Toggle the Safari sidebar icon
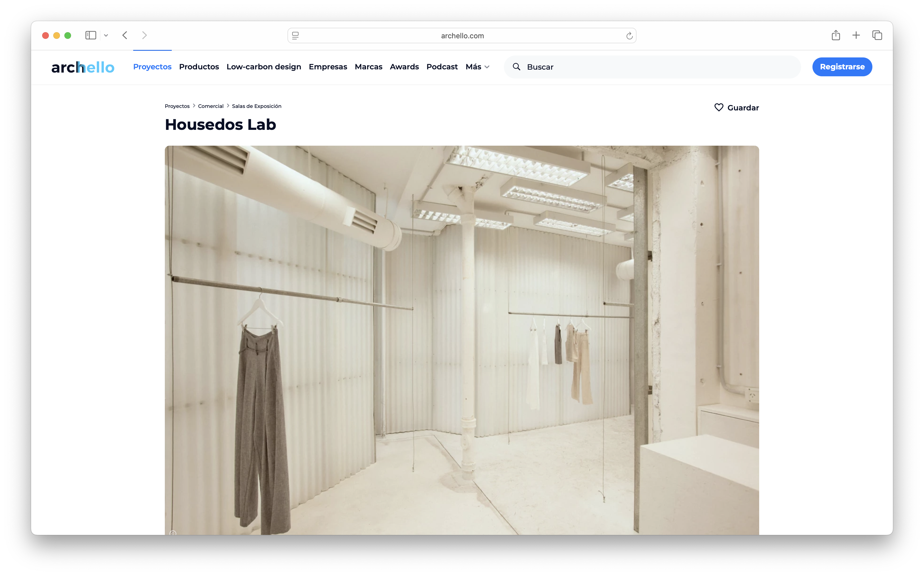The height and width of the screenshot is (576, 924). [x=90, y=36]
